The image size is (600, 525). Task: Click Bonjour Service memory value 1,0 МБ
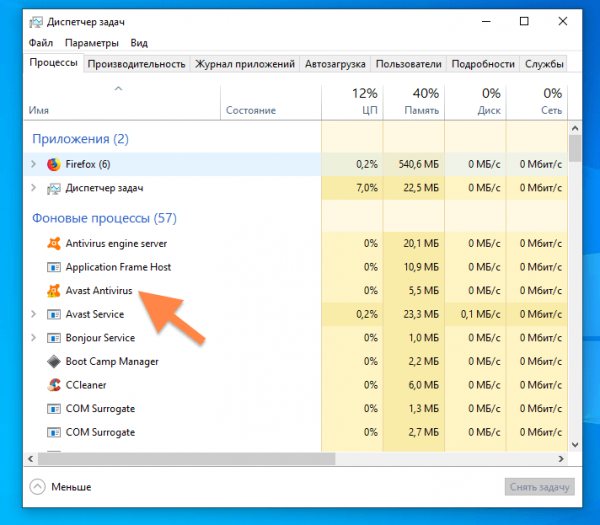[x=424, y=338]
